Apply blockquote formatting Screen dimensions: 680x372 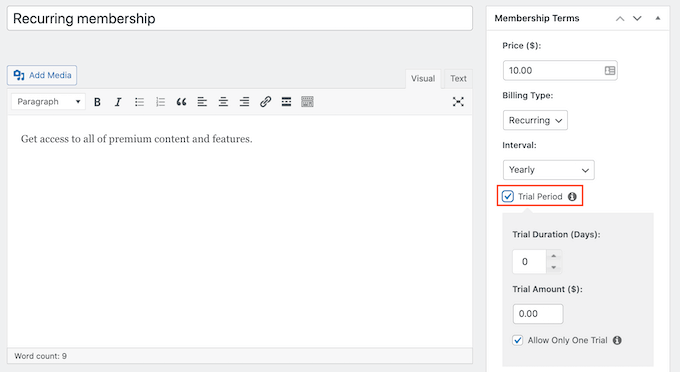coord(181,102)
